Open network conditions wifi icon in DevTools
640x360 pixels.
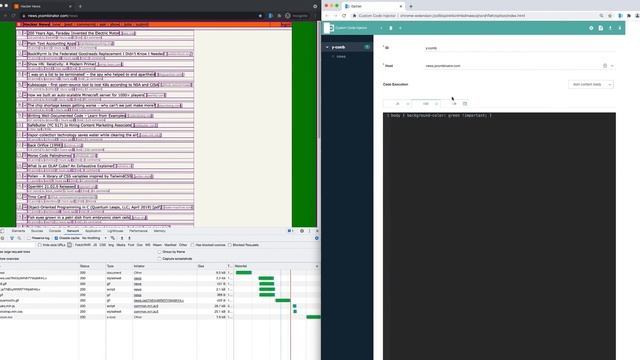click(x=113, y=238)
